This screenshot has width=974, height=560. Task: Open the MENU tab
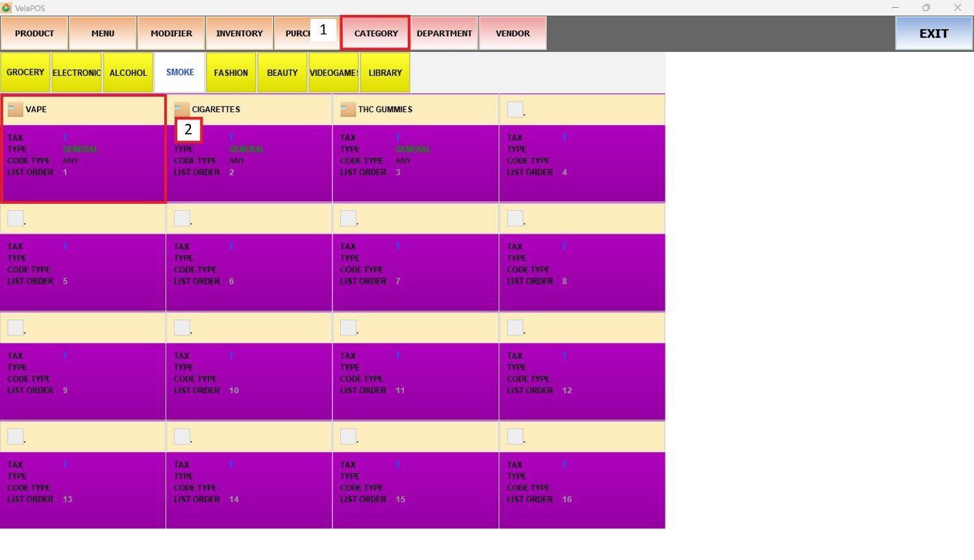point(103,33)
